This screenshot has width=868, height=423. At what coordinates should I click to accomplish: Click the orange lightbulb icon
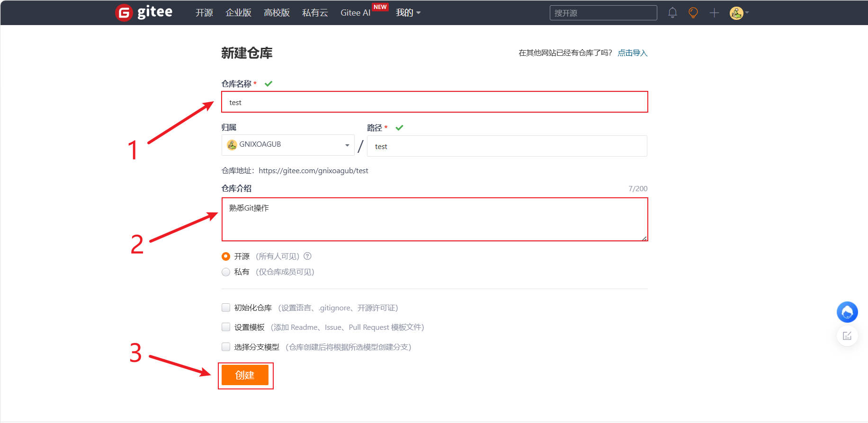(693, 13)
